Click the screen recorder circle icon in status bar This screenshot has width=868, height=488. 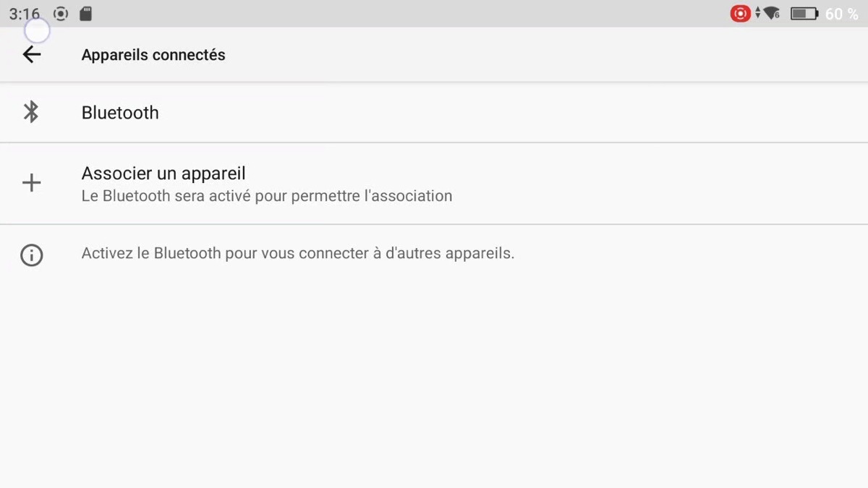tap(61, 14)
